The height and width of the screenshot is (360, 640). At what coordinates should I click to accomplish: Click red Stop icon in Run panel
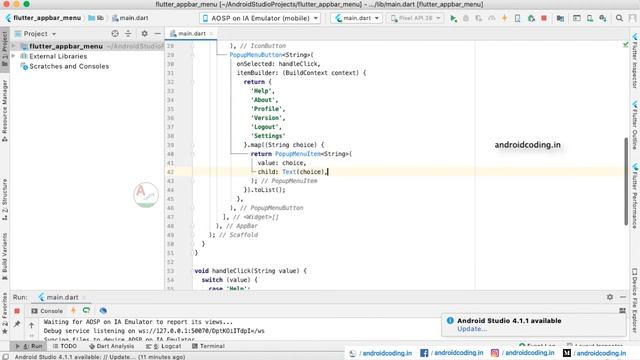(17, 311)
